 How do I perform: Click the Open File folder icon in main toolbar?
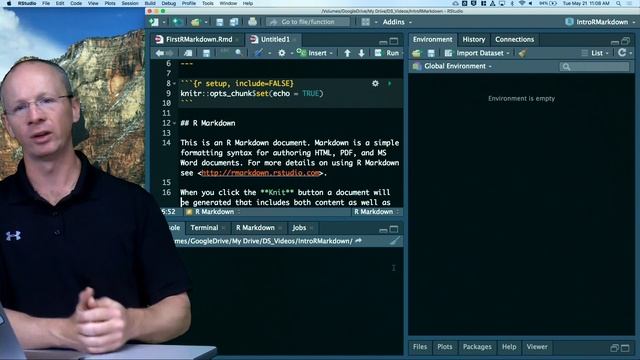coord(196,22)
